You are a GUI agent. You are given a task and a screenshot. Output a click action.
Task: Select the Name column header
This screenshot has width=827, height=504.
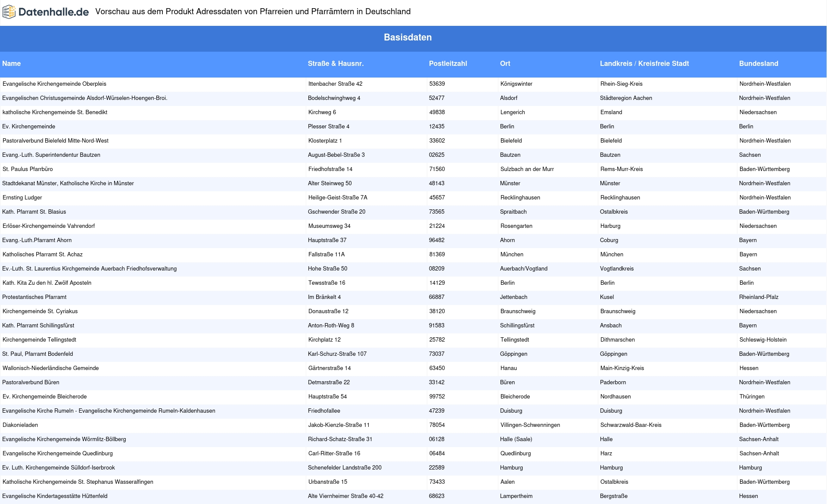click(x=12, y=64)
